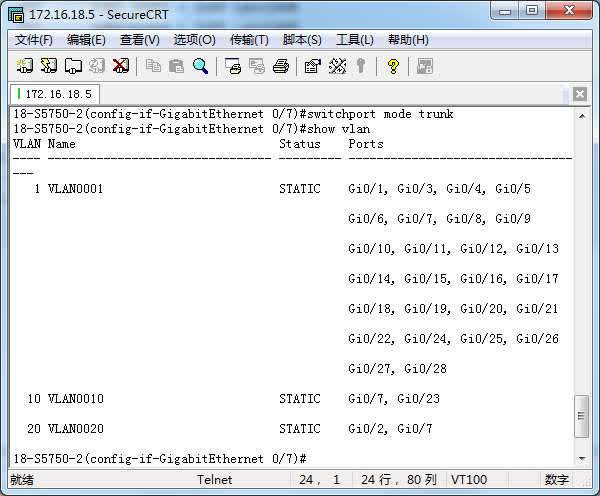The height and width of the screenshot is (496, 600).
Task: Click the terminal command prompt line
Action: tap(160, 458)
